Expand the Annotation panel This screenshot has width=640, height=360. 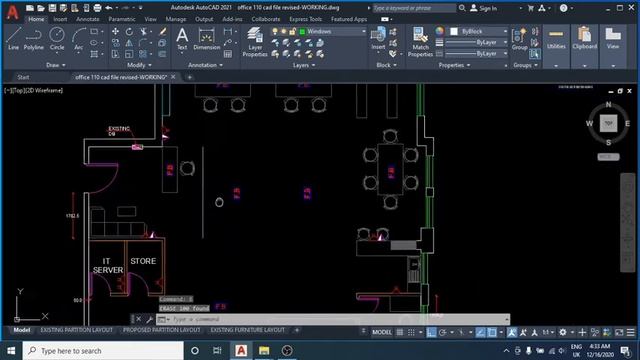[205, 65]
